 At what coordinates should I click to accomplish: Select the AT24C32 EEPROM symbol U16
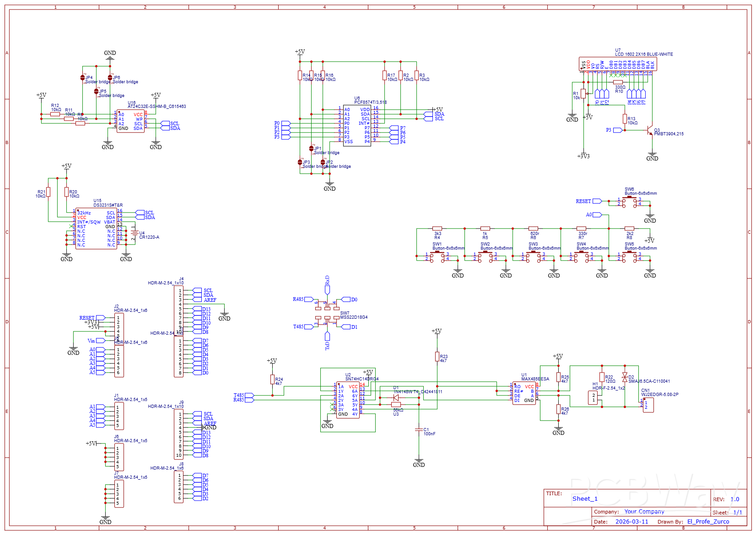point(131,121)
